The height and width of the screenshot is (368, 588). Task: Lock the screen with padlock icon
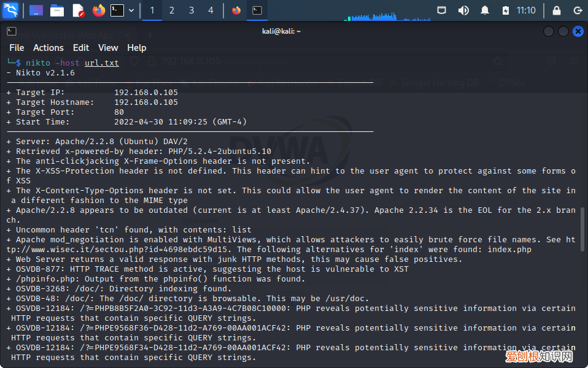coord(556,10)
